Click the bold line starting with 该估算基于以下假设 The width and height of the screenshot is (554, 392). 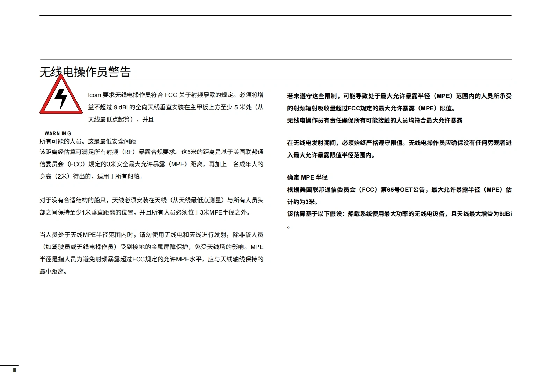pos(399,214)
